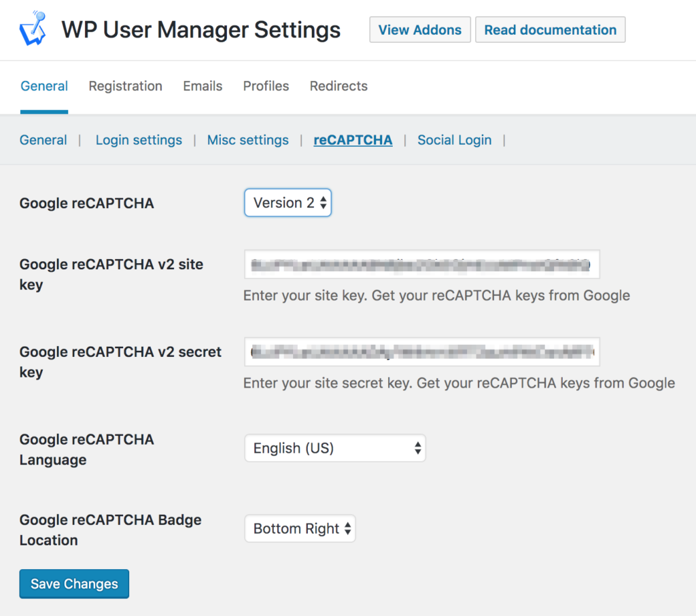Click inside the reCAPTCHA v2 site key field

pyautogui.click(x=421, y=264)
